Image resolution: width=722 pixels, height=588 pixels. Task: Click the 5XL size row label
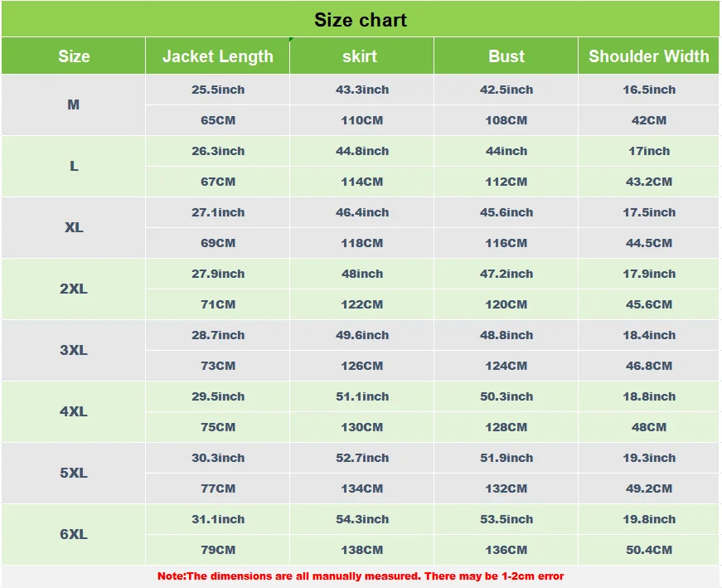click(x=74, y=473)
